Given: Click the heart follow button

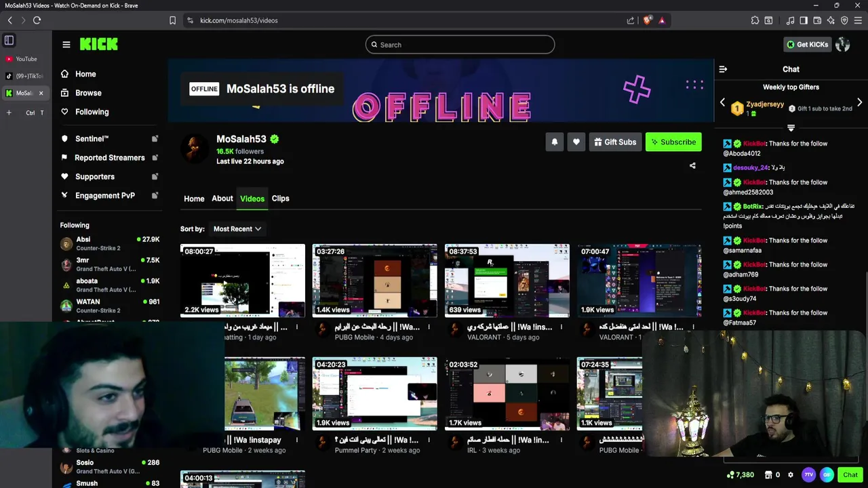Looking at the screenshot, I should (576, 142).
